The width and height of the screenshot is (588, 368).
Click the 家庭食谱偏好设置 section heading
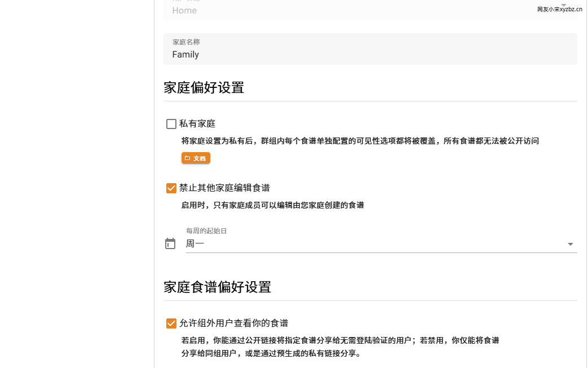pyautogui.click(x=217, y=287)
